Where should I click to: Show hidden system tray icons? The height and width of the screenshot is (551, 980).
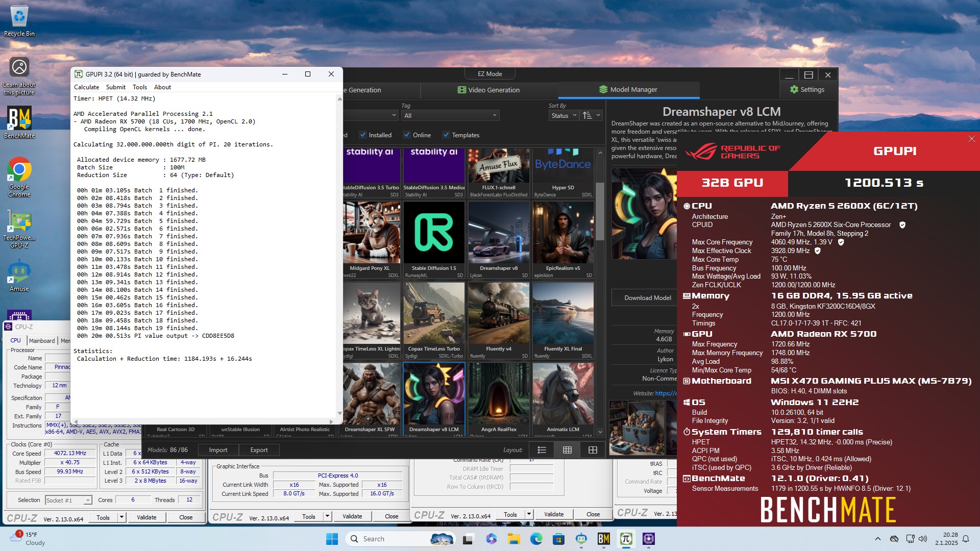point(878,539)
